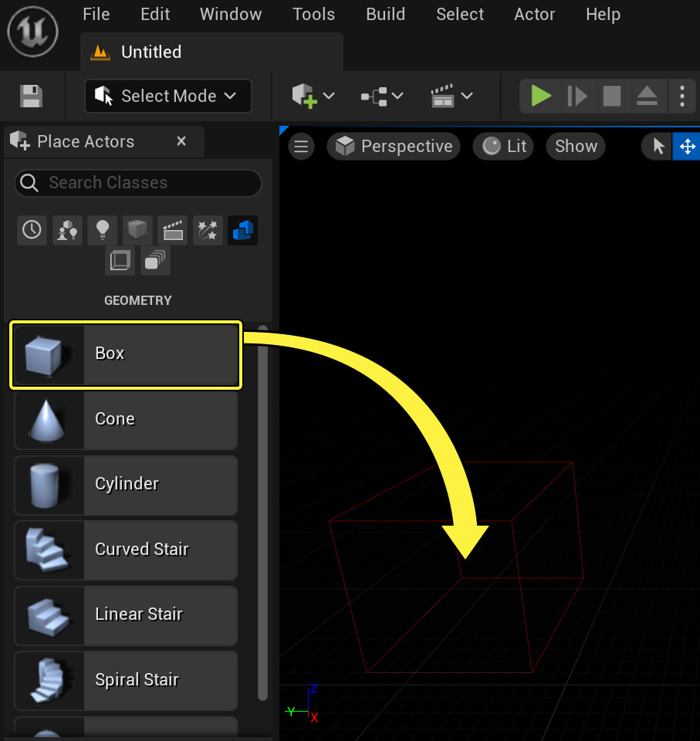Image resolution: width=700 pixels, height=741 pixels.
Task: Select the Move transform tool
Action: [686, 146]
